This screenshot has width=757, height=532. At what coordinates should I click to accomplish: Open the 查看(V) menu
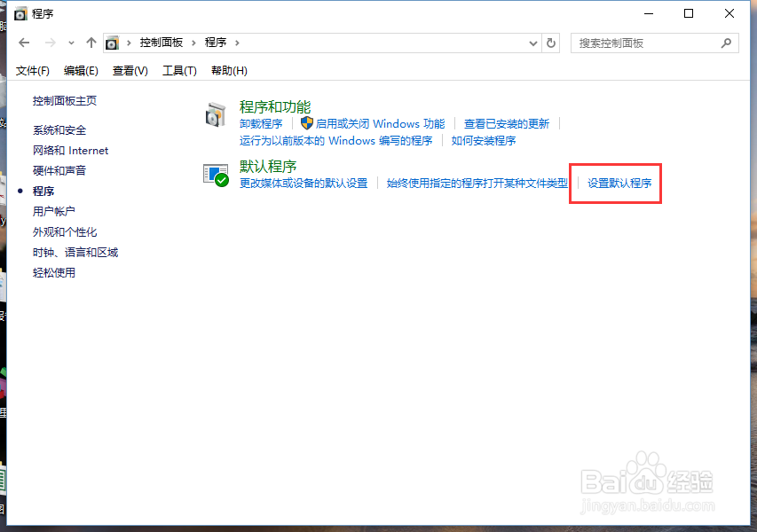click(x=130, y=71)
